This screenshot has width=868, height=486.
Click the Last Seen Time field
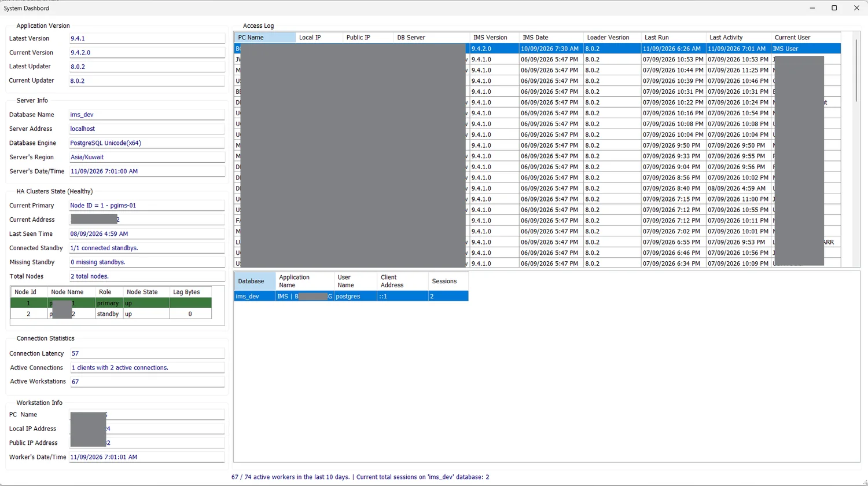click(x=147, y=234)
